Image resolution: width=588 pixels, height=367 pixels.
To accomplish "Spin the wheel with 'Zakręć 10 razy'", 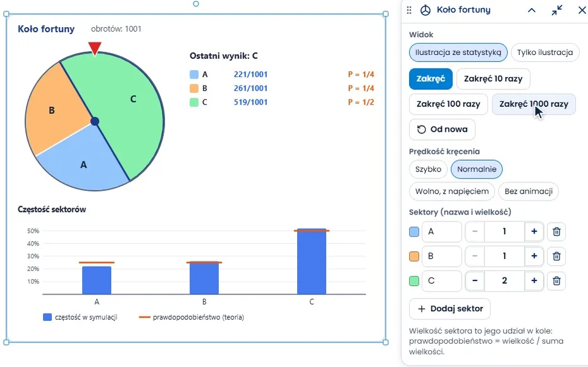I will point(493,79).
